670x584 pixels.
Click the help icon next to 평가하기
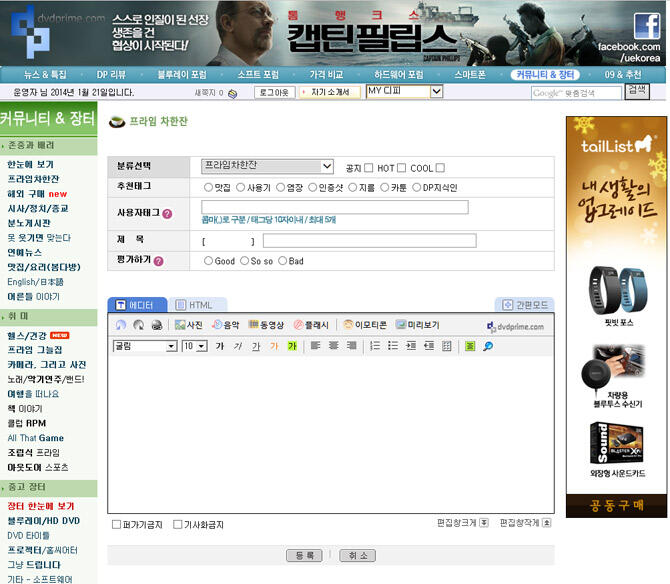pyautogui.click(x=159, y=261)
